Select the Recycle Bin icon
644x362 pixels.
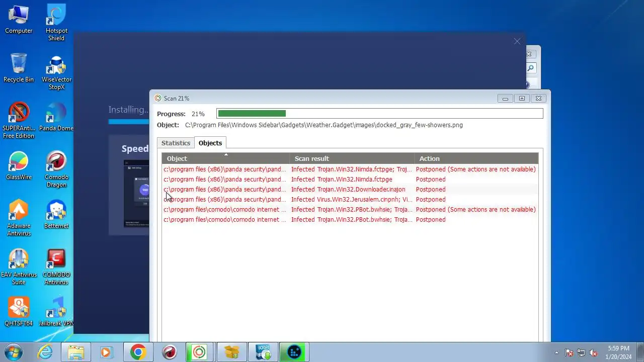19,68
